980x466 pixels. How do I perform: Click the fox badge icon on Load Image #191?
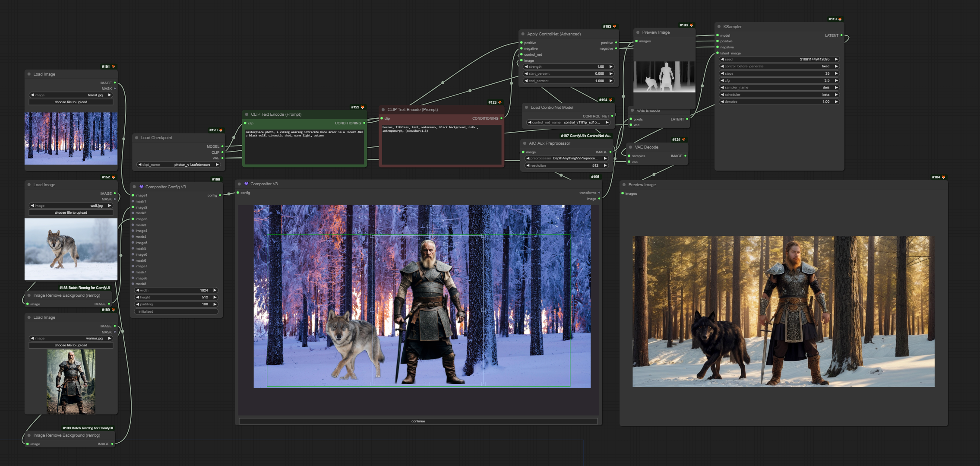point(114,67)
